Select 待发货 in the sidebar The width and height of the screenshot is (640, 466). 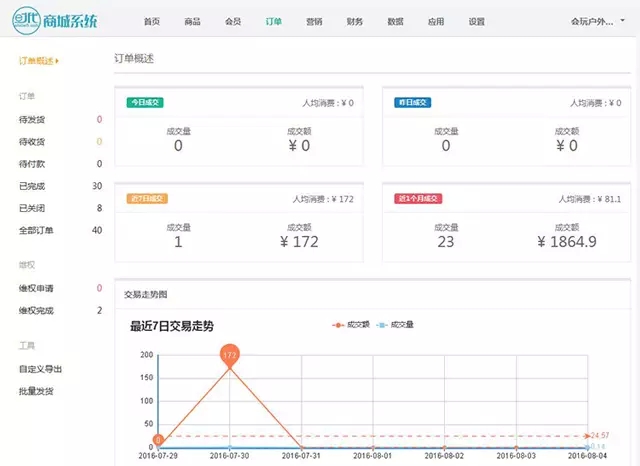coord(32,120)
